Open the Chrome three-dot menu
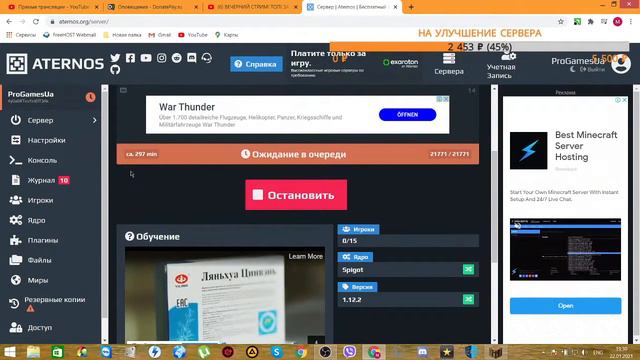Viewport: 640px width, 360px height. coord(631,22)
